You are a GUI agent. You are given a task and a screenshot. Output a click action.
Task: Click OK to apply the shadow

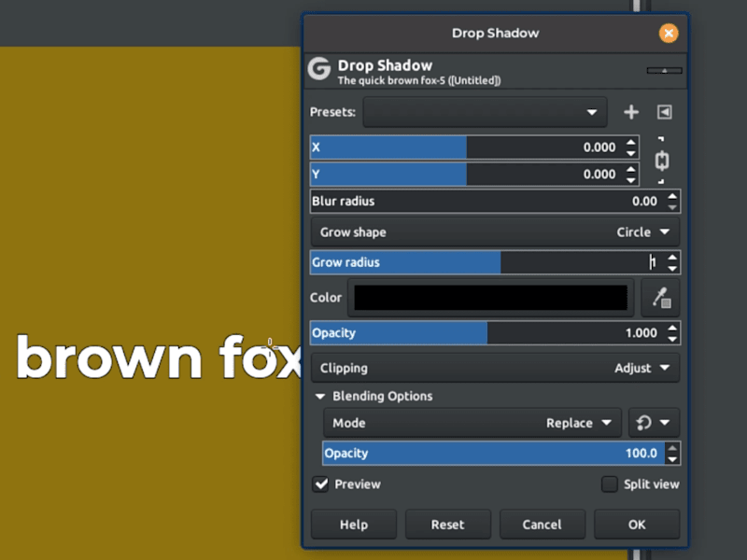pyautogui.click(x=637, y=525)
